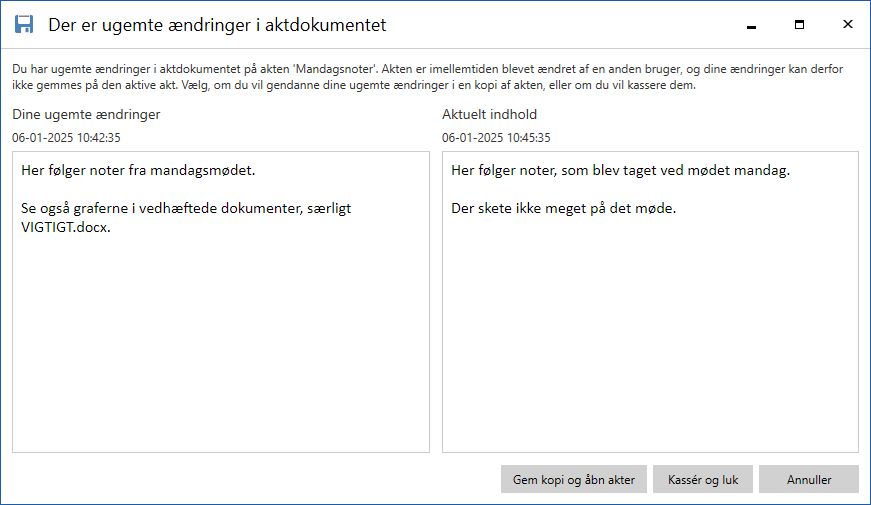Select the timestamp 06-01-2025 10:42:35
The width and height of the screenshot is (871, 505).
[x=66, y=138]
